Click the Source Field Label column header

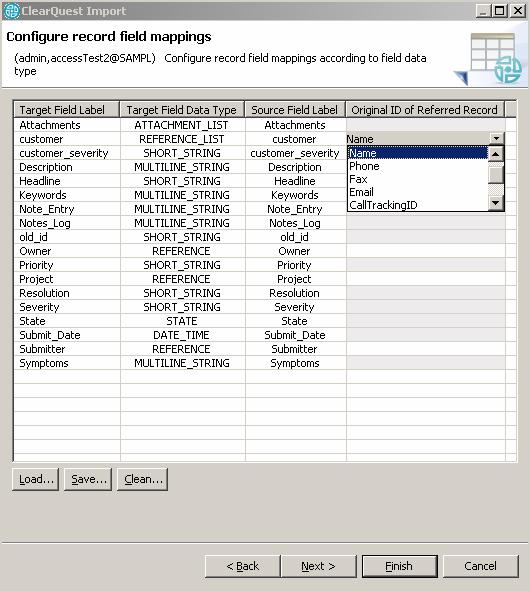tap(295, 110)
